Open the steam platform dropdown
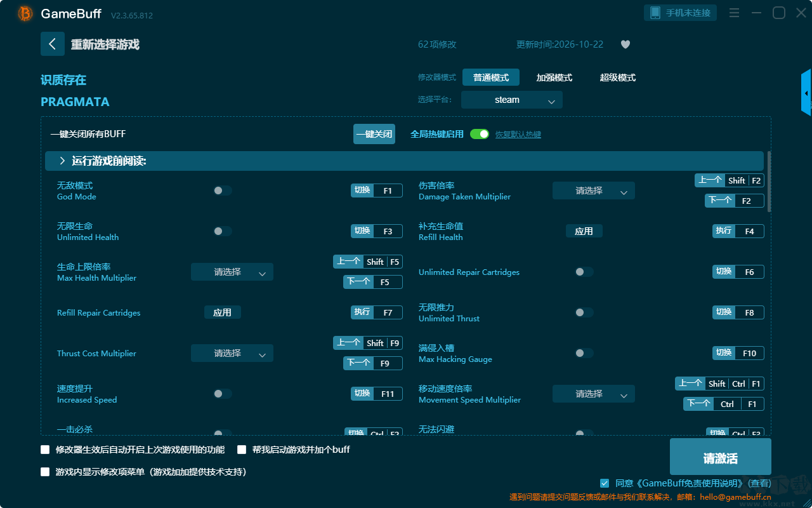Screen dimensions: 812x508 512,100
